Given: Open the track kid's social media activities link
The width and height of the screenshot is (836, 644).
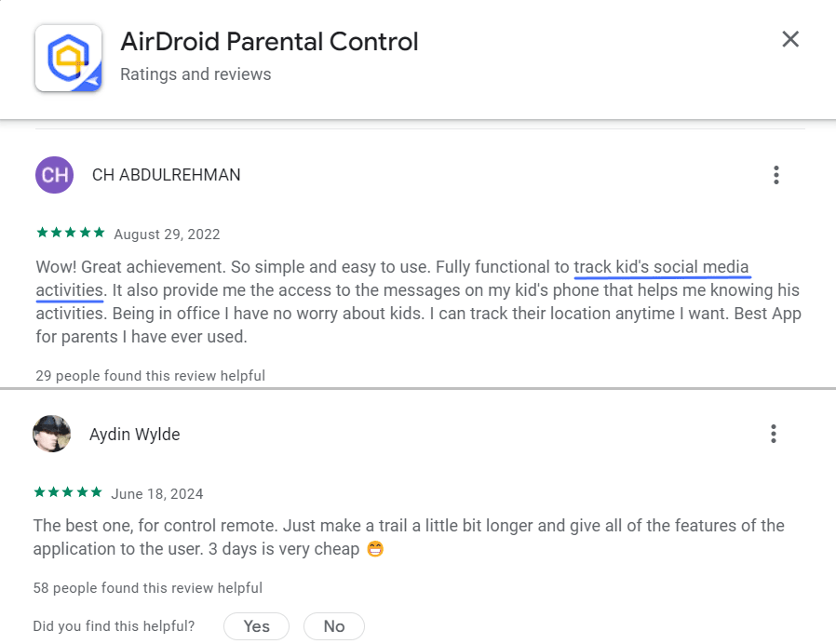Looking at the screenshot, I should [x=661, y=267].
